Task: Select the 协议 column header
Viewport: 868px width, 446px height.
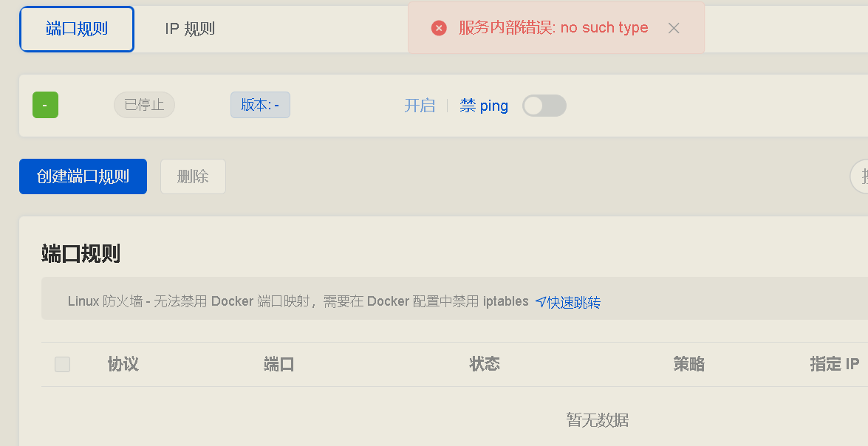Action: coord(123,364)
